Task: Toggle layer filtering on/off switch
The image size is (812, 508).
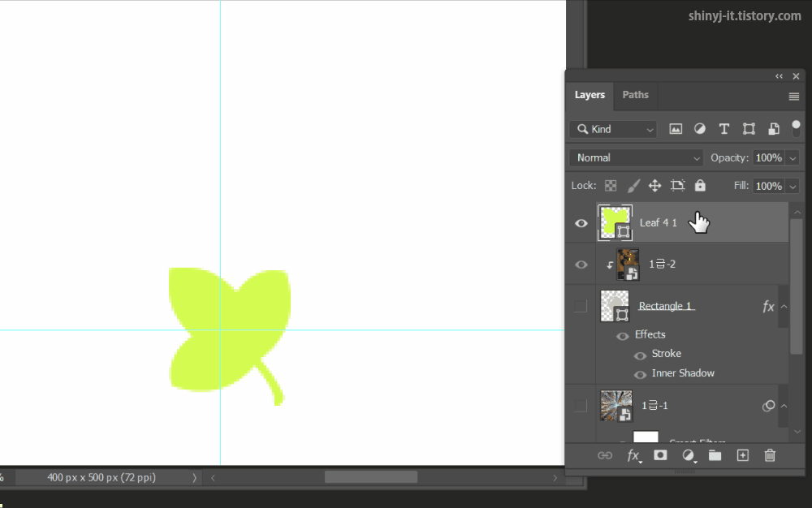Action: click(796, 128)
